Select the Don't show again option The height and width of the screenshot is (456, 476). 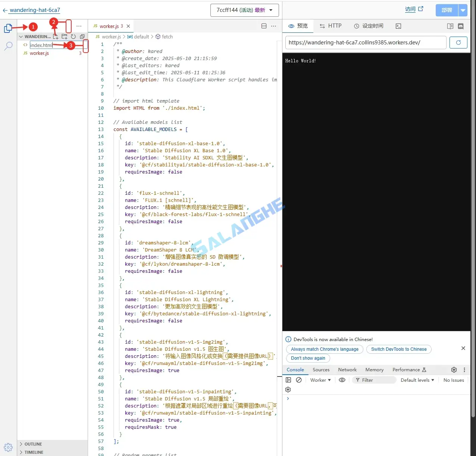pos(308,358)
